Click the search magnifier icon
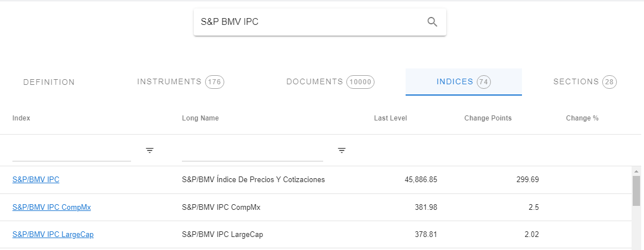Image resolution: width=644 pixels, height=250 pixels. (432, 22)
